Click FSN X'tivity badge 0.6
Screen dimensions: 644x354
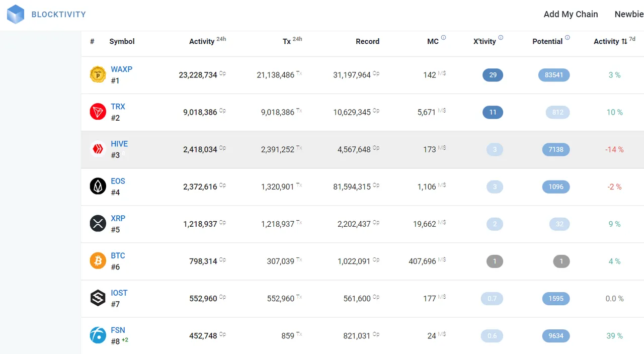click(492, 335)
